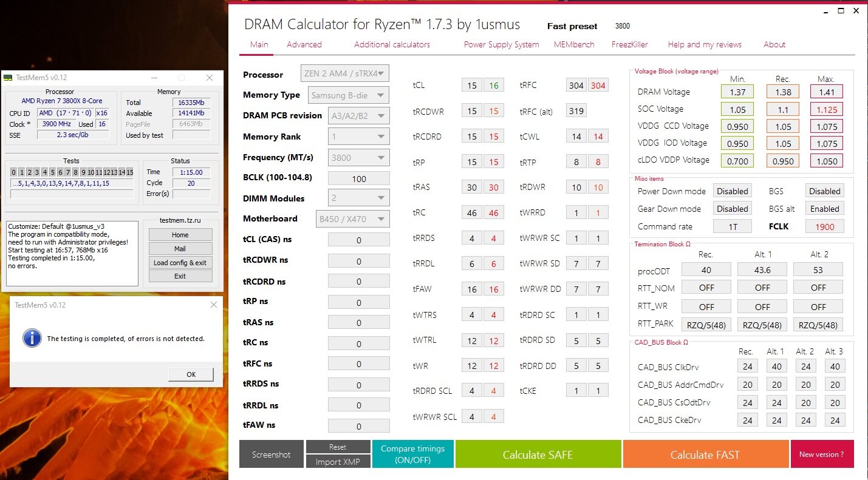Open the Power Supply System tab
Viewport: 868px width, 480px height.
click(501, 44)
